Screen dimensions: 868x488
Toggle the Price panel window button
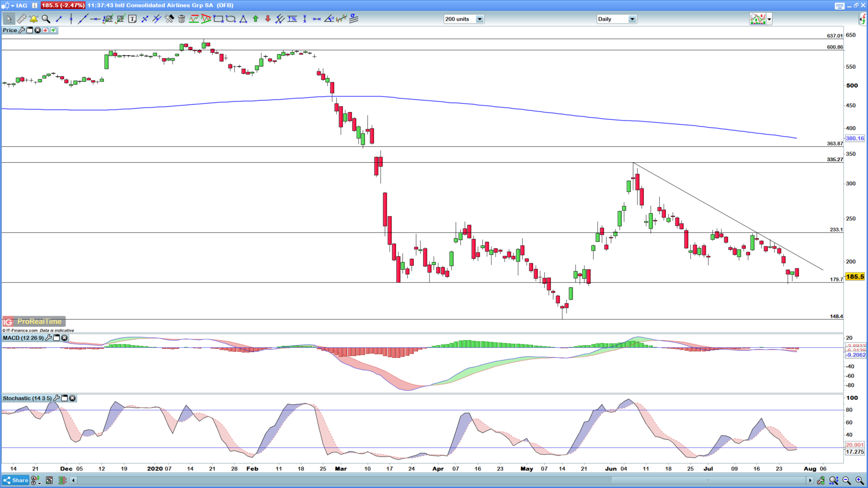click(x=30, y=30)
